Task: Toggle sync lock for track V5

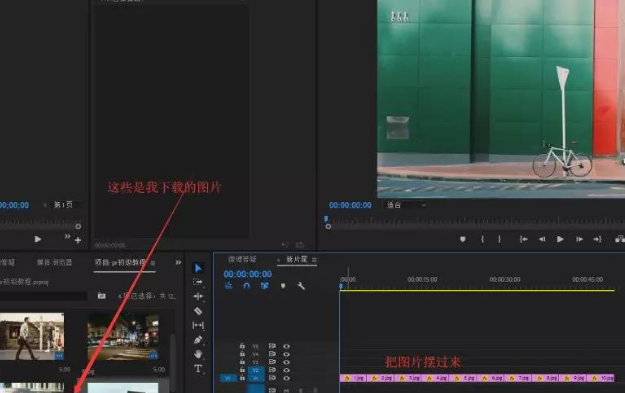Action: coord(272,346)
